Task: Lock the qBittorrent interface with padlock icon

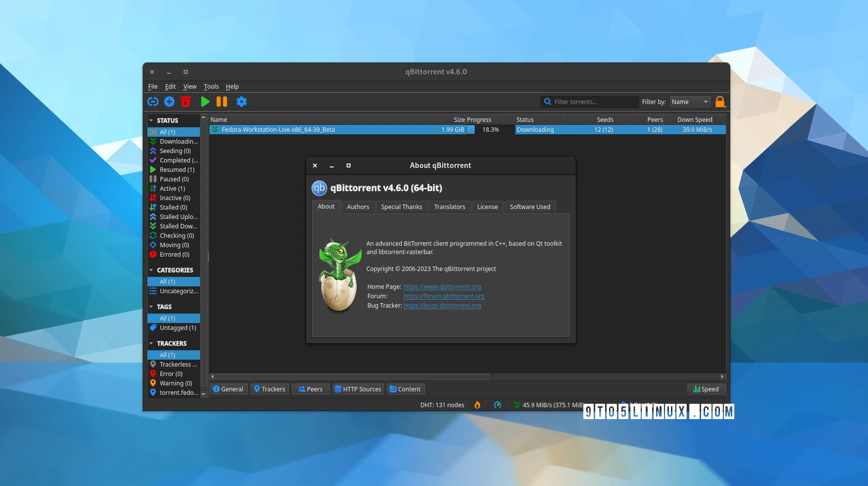Action: (720, 102)
